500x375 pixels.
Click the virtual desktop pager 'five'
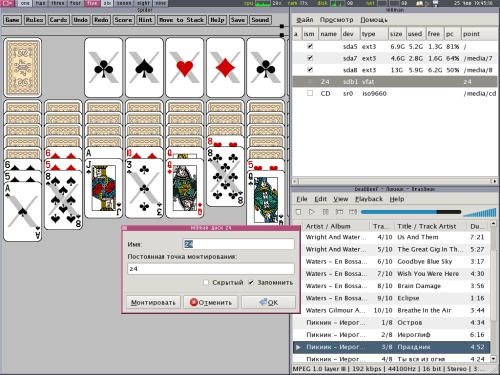click(x=92, y=3)
